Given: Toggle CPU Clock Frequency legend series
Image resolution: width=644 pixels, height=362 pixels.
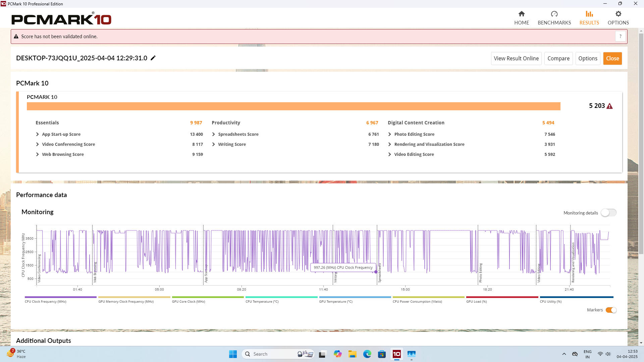Looking at the screenshot, I should point(60,299).
